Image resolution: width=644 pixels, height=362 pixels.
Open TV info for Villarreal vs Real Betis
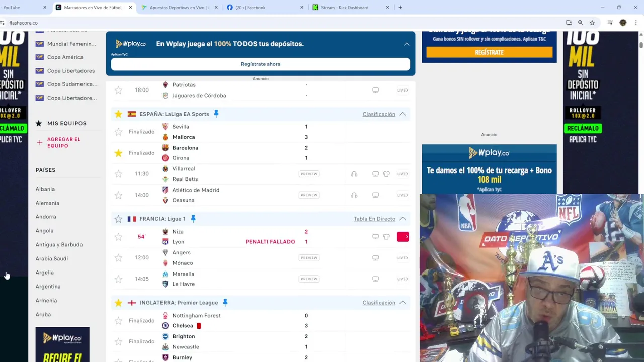375,174
